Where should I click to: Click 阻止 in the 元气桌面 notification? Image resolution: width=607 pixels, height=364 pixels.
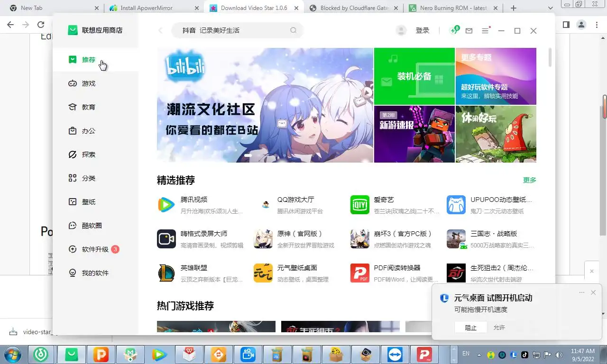[470, 328]
